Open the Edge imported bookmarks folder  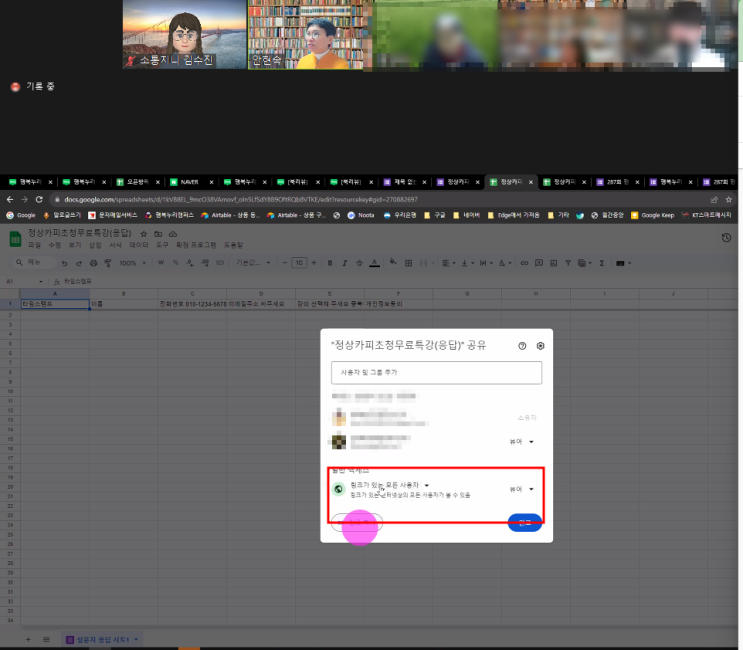pos(514,215)
